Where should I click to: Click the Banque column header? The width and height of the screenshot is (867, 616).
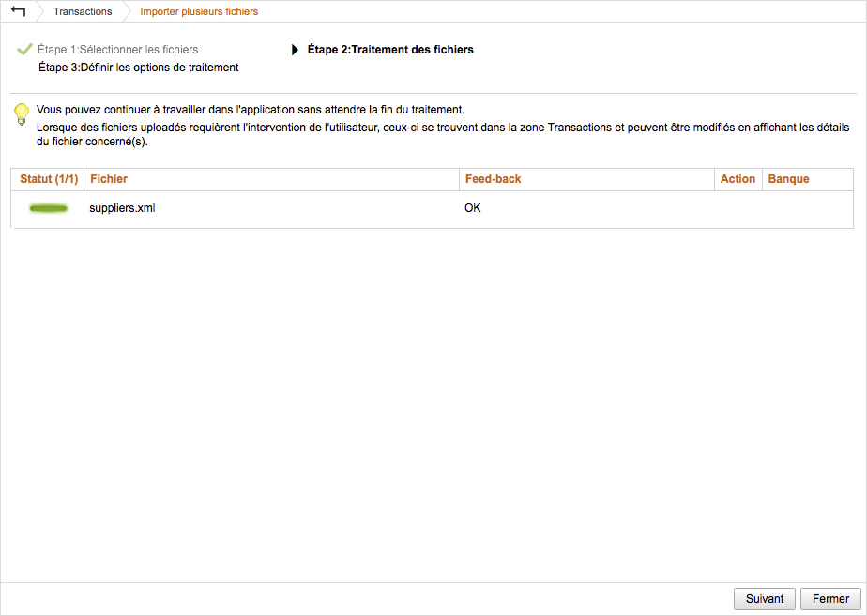click(788, 179)
